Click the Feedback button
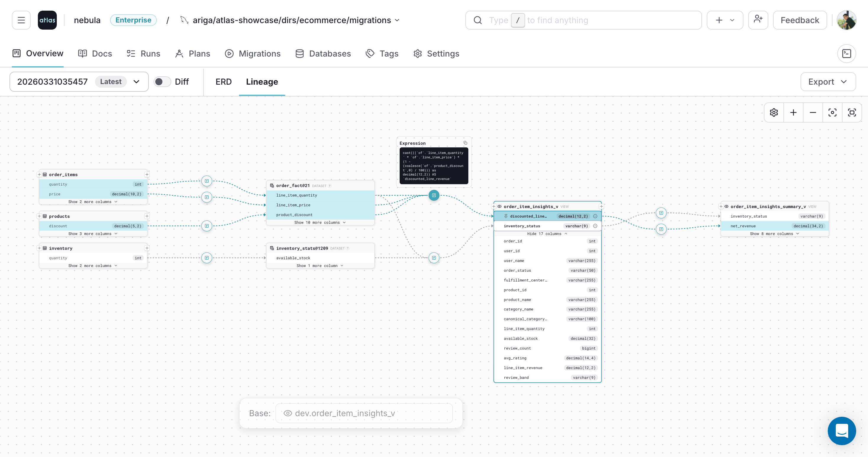The height and width of the screenshot is (457, 868). 800,20
